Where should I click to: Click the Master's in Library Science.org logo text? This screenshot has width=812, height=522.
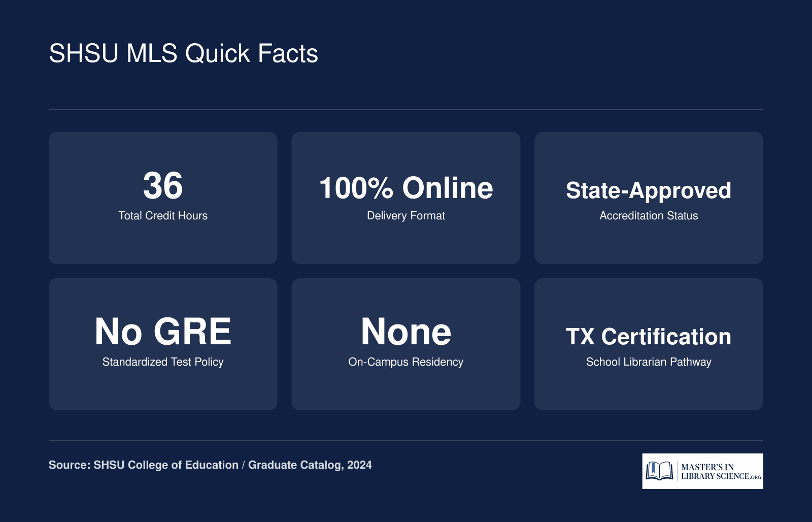[721, 471]
